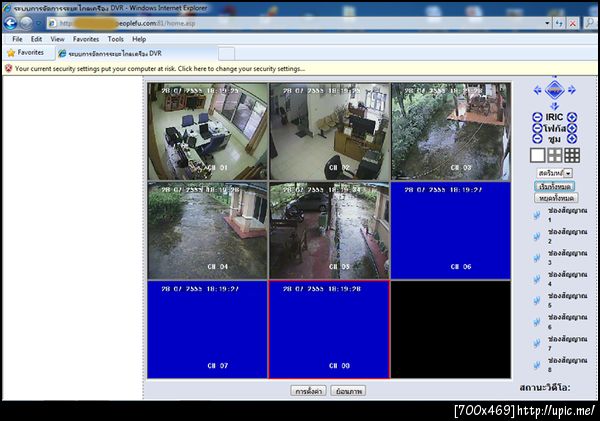Viewport: 600px width, 421px height.
Task: Select camera feed CH 03 garden view
Action: (451, 131)
